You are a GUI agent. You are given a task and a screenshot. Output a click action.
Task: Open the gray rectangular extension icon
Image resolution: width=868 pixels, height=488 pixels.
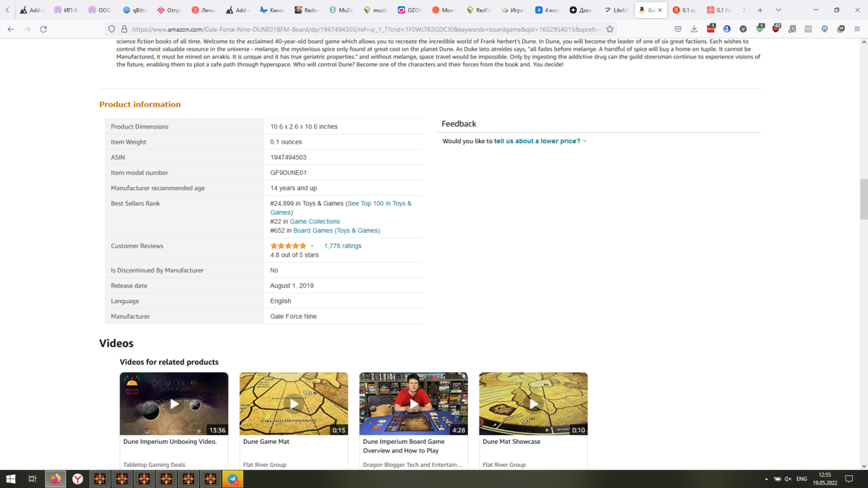pyautogui.click(x=809, y=29)
